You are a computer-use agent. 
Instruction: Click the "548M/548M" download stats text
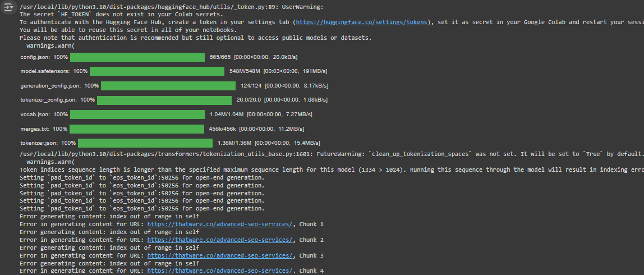(x=278, y=71)
